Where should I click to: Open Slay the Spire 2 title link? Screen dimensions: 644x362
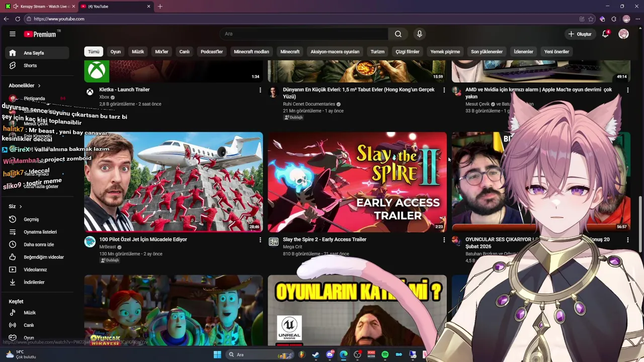(325, 239)
